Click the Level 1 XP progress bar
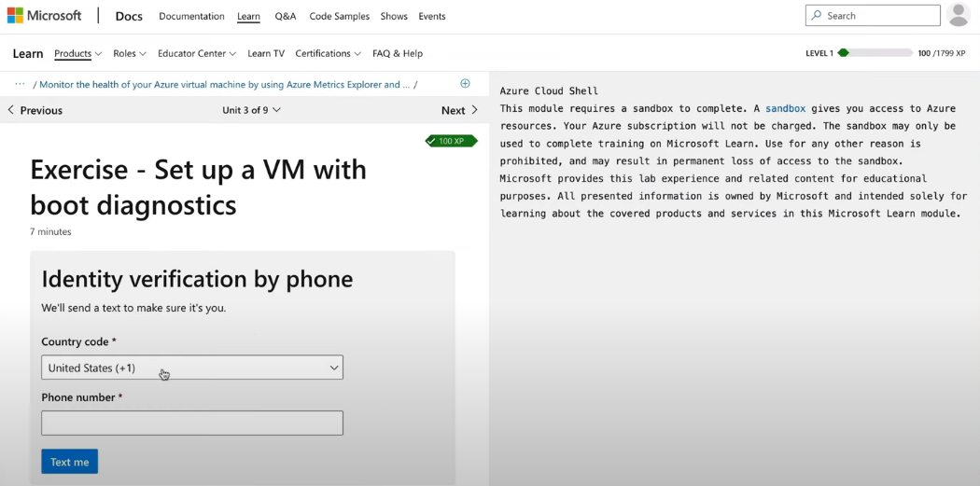The image size is (980, 486). click(875, 53)
